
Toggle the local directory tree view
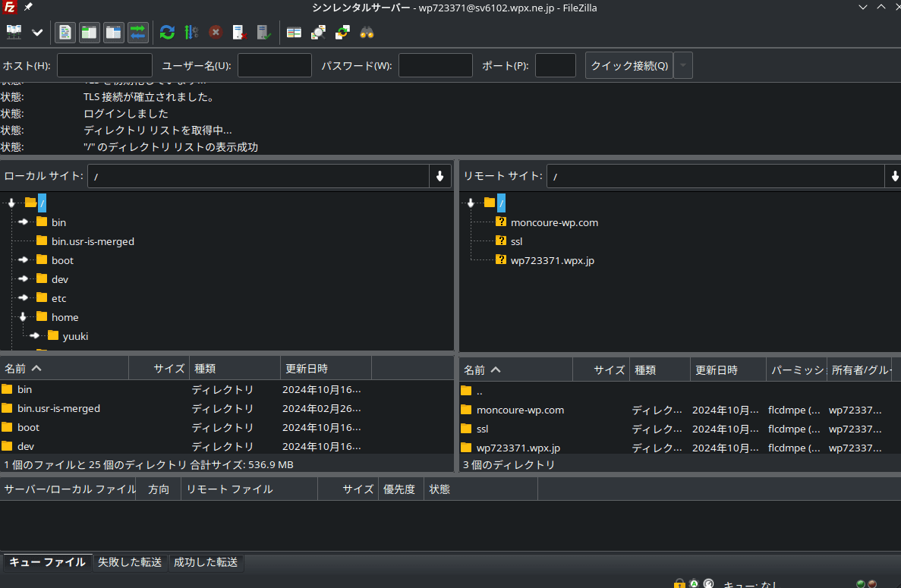click(x=89, y=32)
